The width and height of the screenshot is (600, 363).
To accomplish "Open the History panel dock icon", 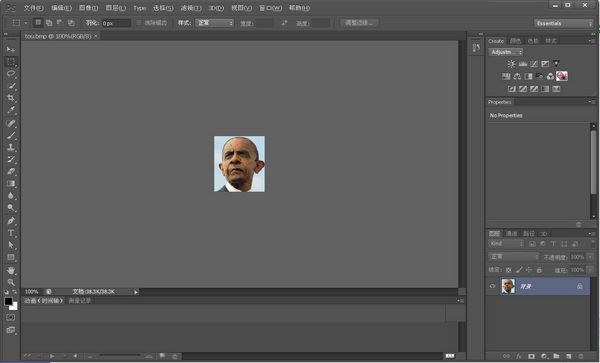I will pyautogui.click(x=476, y=48).
